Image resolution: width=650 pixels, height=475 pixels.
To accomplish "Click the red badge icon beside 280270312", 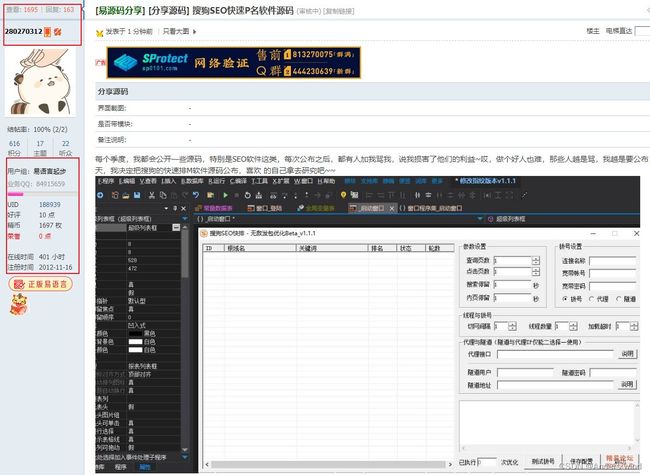I will click(x=48, y=32).
